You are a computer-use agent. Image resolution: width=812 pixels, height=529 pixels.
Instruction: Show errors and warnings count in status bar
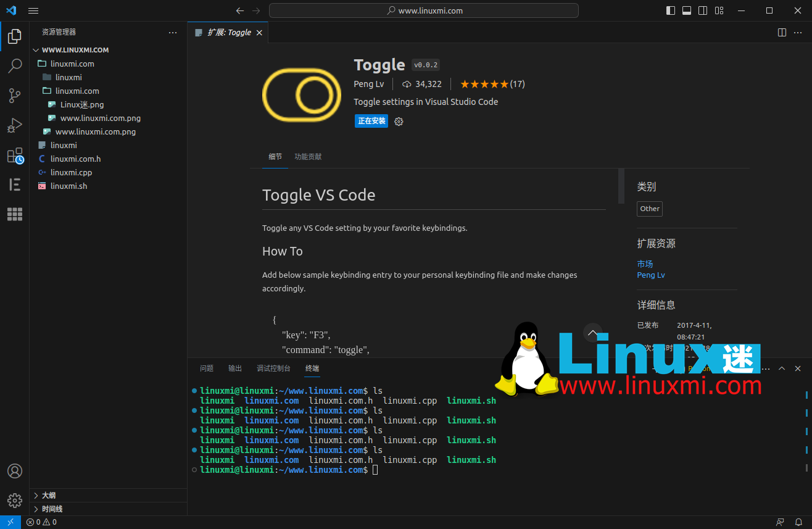pos(41,522)
